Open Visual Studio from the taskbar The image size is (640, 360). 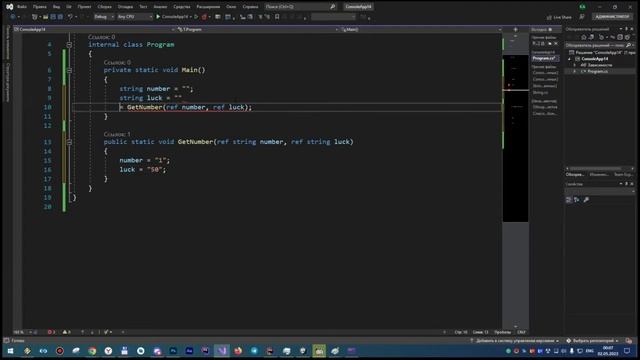tap(222, 351)
